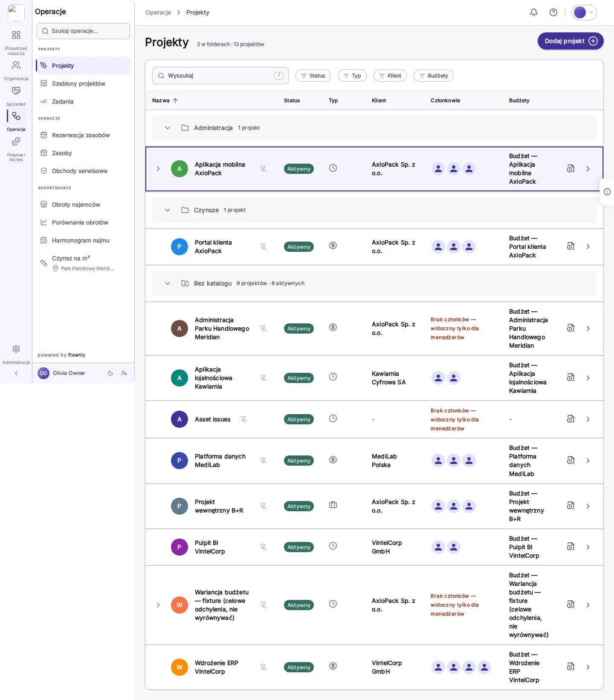Collapse the Bez katalogu group
This screenshot has height=700, width=614.
click(168, 283)
